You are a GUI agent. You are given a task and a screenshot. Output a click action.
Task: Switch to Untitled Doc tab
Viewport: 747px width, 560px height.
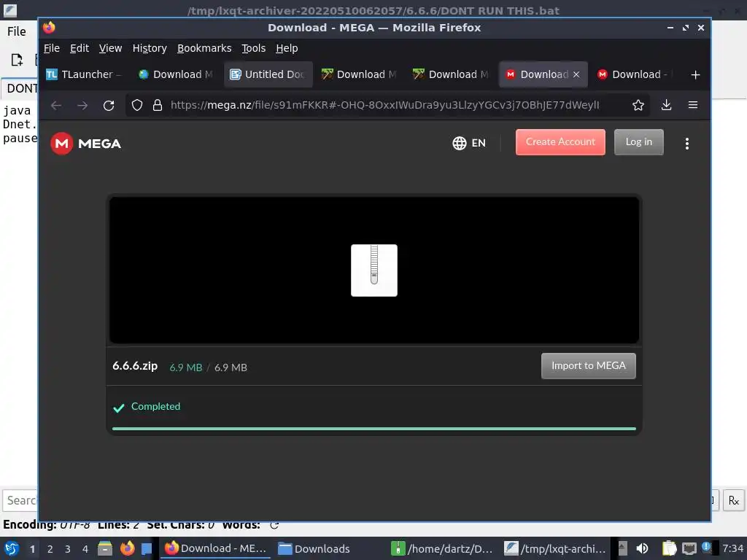(x=268, y=75)
